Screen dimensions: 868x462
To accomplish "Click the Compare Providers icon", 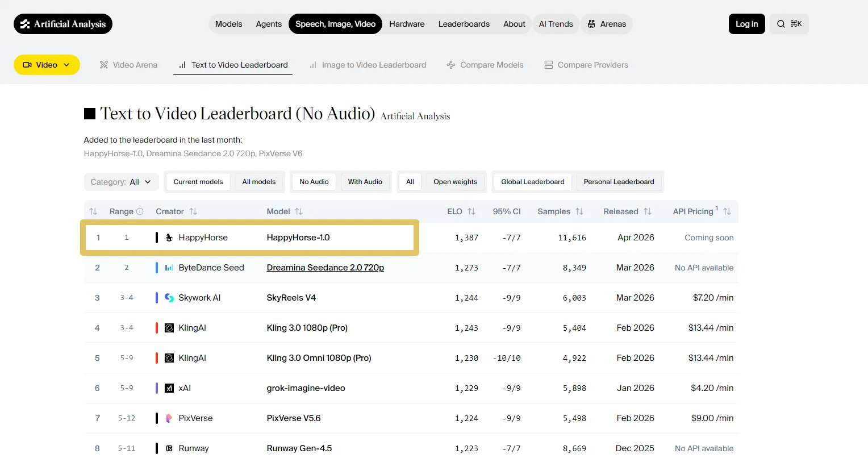I will tap(549, 65).
